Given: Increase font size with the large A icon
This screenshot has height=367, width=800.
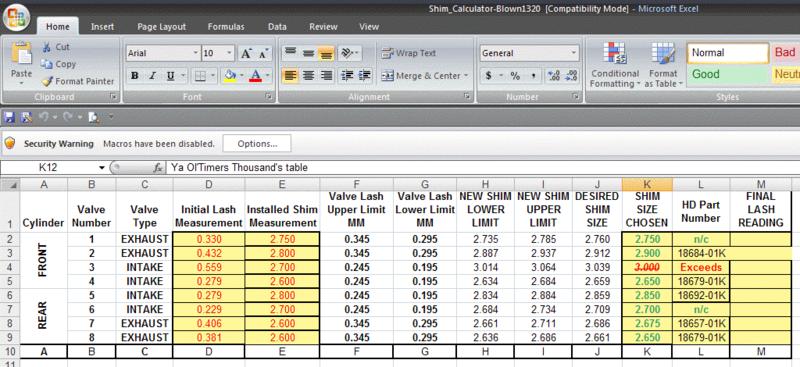Looking at the screenshot, I should tap(246, 53).
